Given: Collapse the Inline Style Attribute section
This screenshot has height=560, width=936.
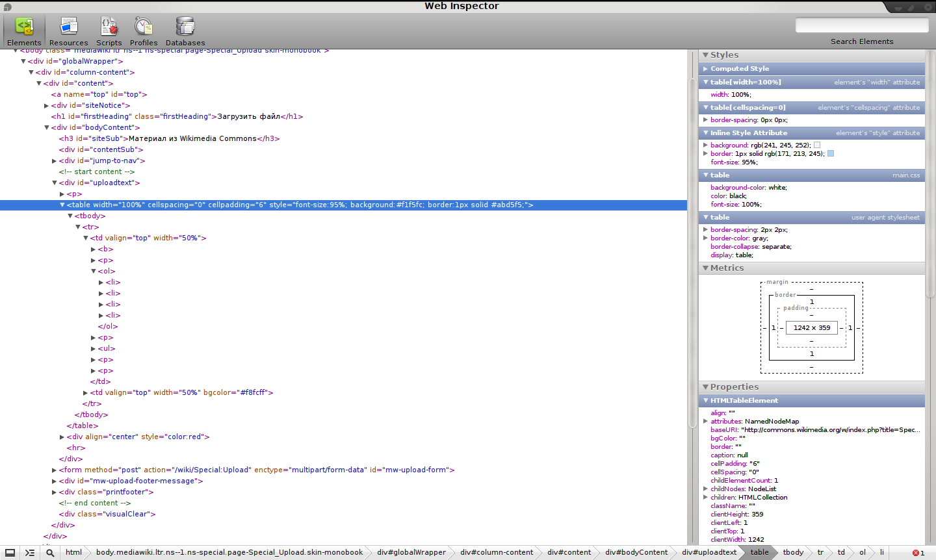Looking at the screenshot, I should [x=706, y=133].
